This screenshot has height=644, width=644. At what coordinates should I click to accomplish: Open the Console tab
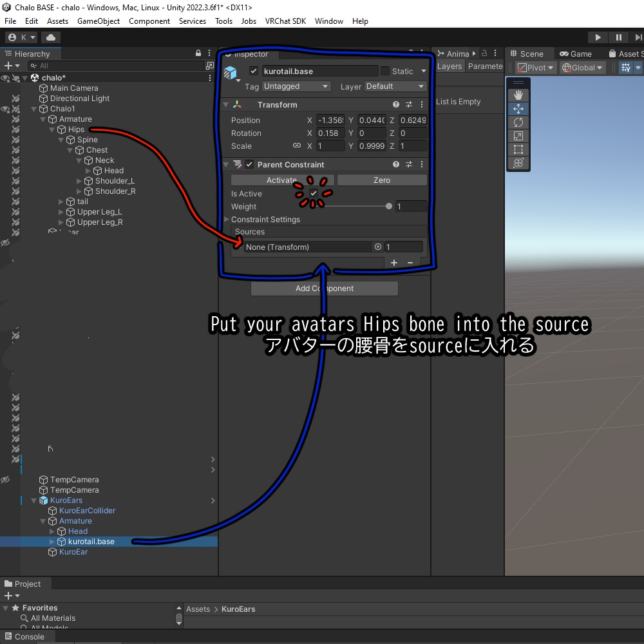(x=24, y=637)
